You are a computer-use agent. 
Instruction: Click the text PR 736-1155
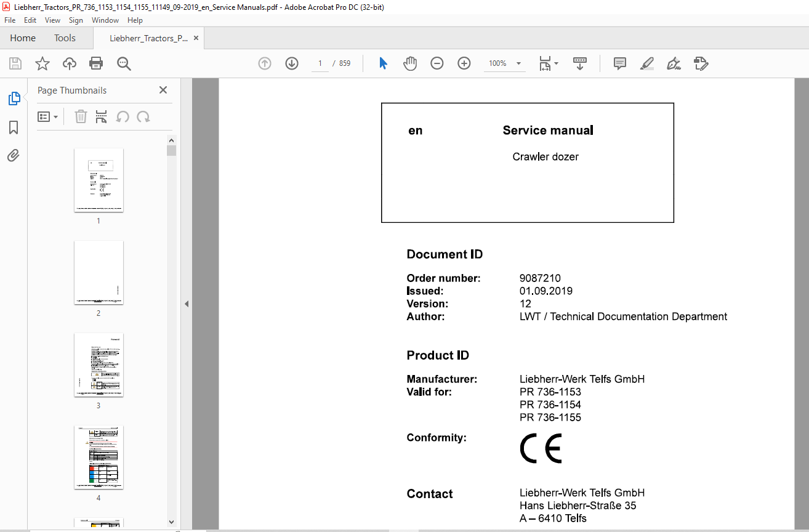point(550,417)
